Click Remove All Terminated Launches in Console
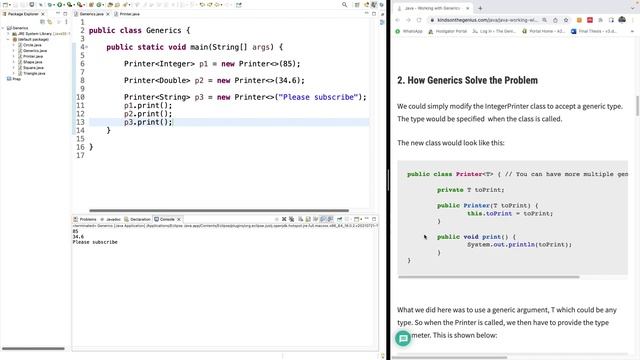640x360 pixels. coord(291,219)
